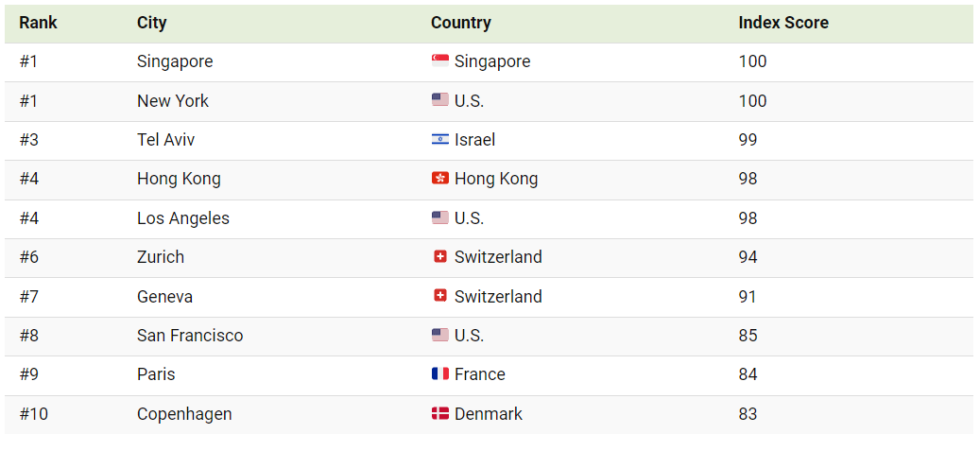Click the Index Score column header
The width and height of the screenshot is (980, 451).
click(782, 23)
